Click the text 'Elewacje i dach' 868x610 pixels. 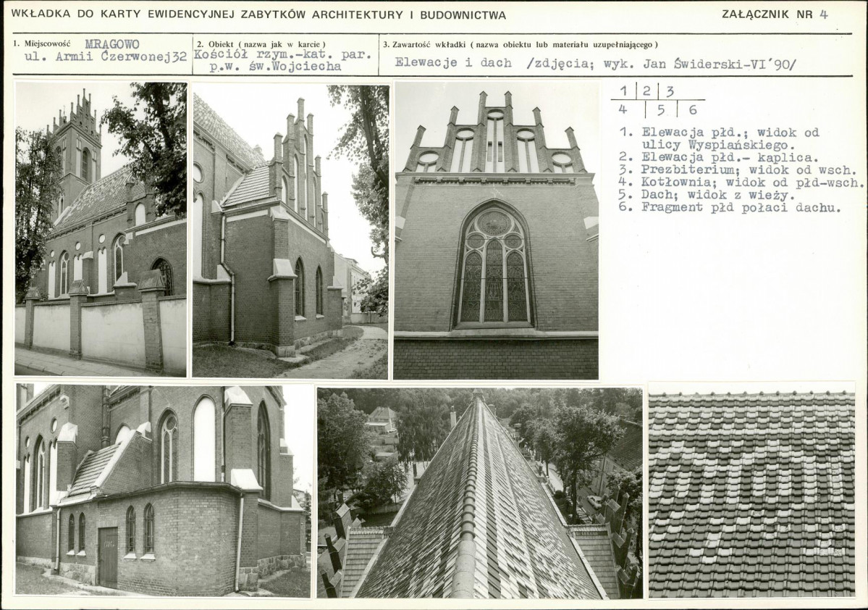tap(453, 62)
